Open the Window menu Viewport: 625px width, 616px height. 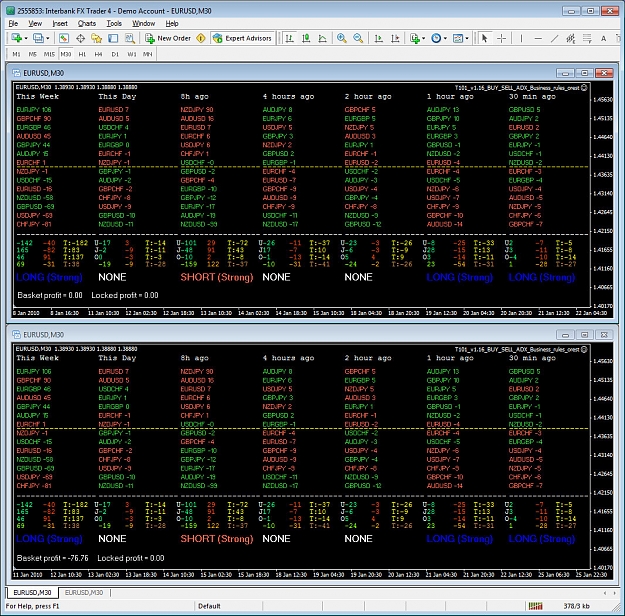(143, 24)
